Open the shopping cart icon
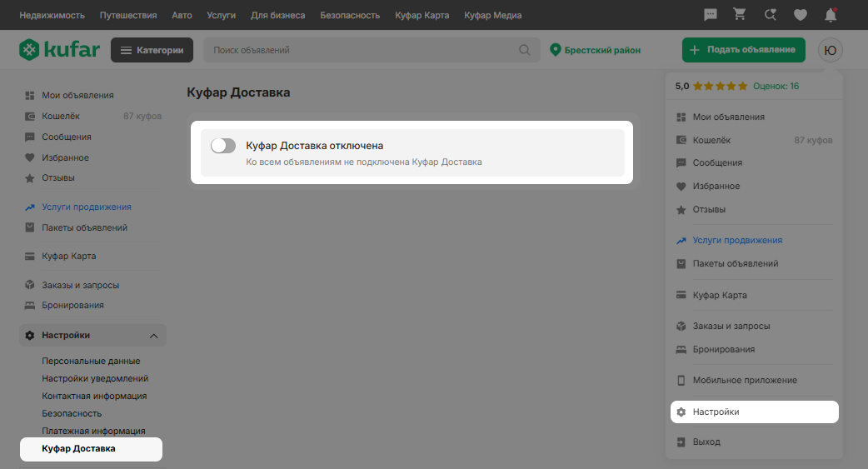 pos(740,15)
